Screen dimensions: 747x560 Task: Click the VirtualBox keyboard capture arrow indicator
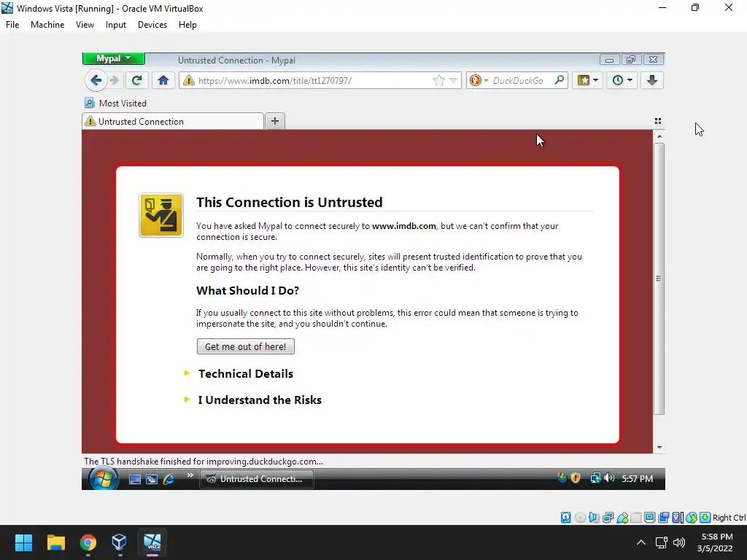705,518
